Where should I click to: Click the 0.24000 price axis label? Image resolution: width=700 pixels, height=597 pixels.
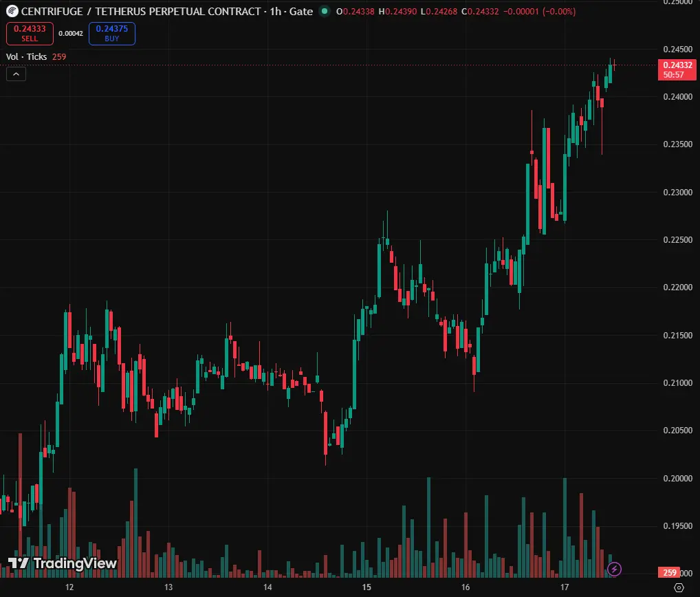coord(678,96)
